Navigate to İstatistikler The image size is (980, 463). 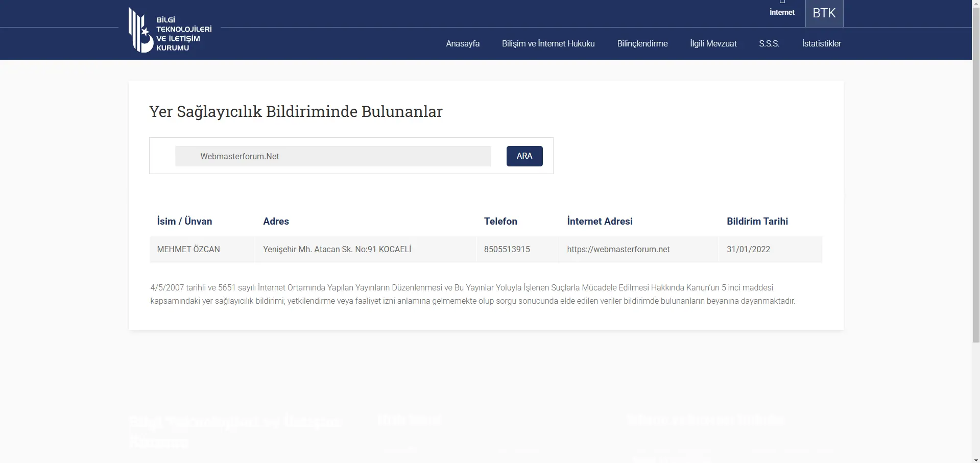click(x=821, y=44)
